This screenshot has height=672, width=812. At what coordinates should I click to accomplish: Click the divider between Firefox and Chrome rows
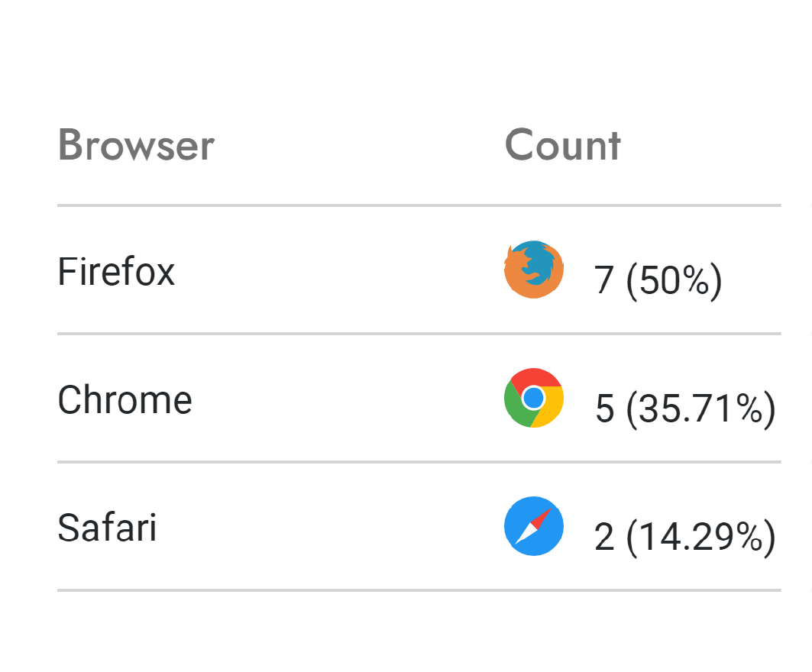[419, 334]
